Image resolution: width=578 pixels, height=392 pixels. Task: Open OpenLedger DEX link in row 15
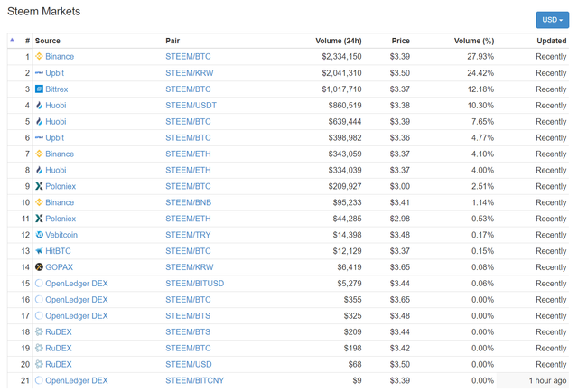[x=77, y=284]
